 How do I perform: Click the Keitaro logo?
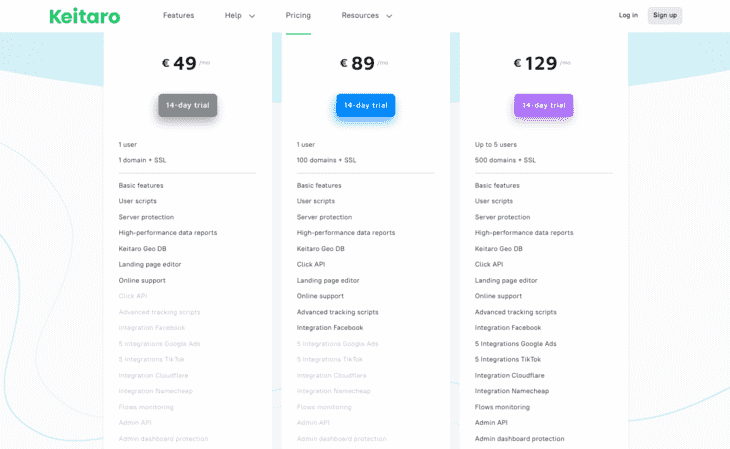pos(85,16)
